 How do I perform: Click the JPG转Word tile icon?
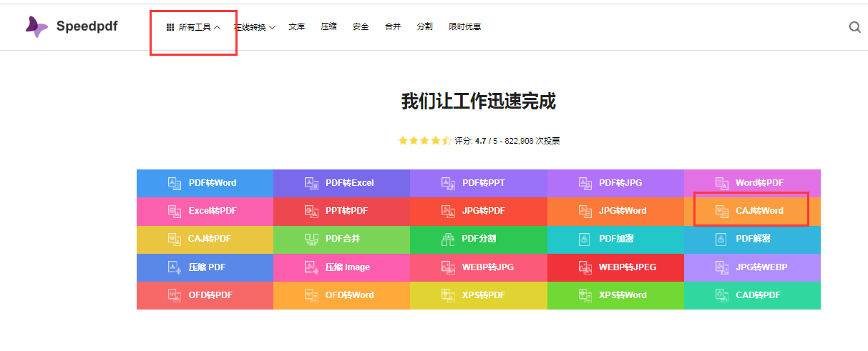coord(585,211)
